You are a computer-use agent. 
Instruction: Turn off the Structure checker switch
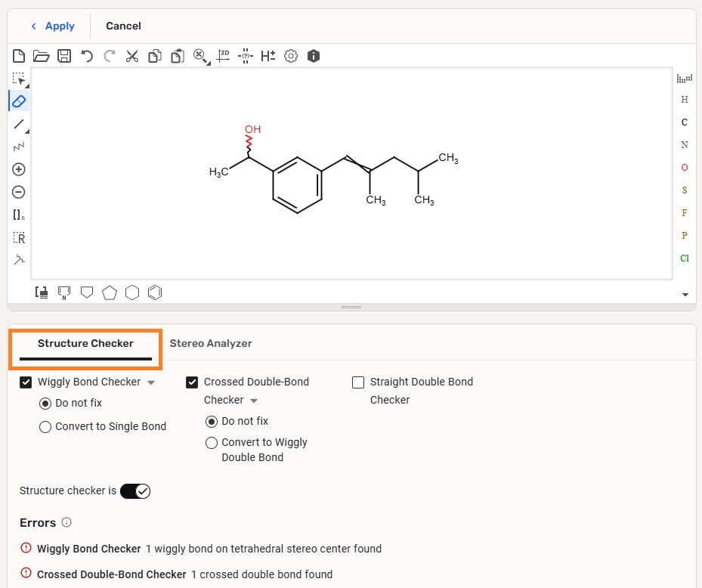pos(136,491)
